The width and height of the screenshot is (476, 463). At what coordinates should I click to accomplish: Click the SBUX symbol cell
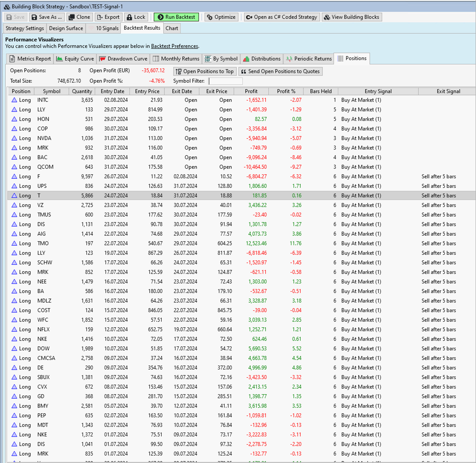(43, 377)
